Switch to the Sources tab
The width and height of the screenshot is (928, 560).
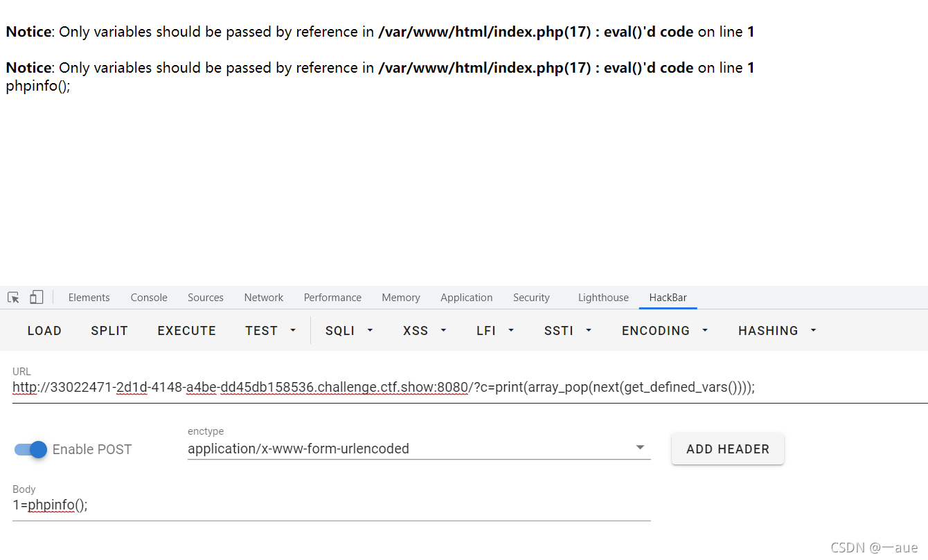(206, 298)
